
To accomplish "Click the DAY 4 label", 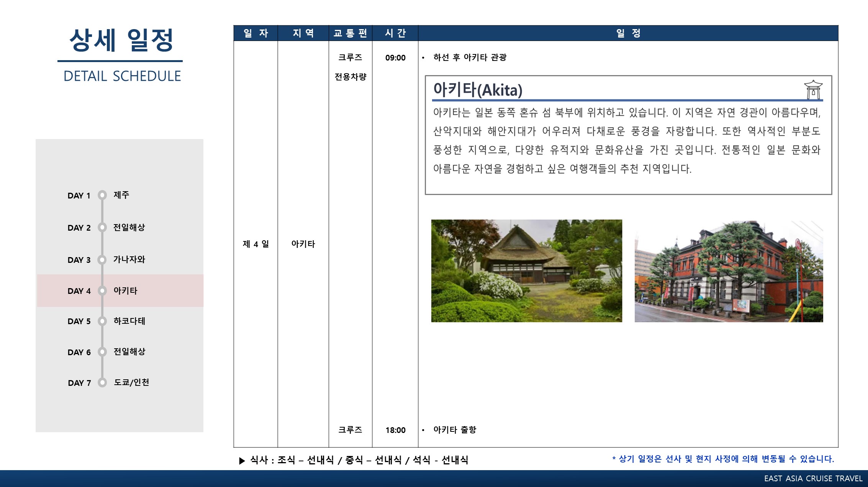I will tap(79, 291).
